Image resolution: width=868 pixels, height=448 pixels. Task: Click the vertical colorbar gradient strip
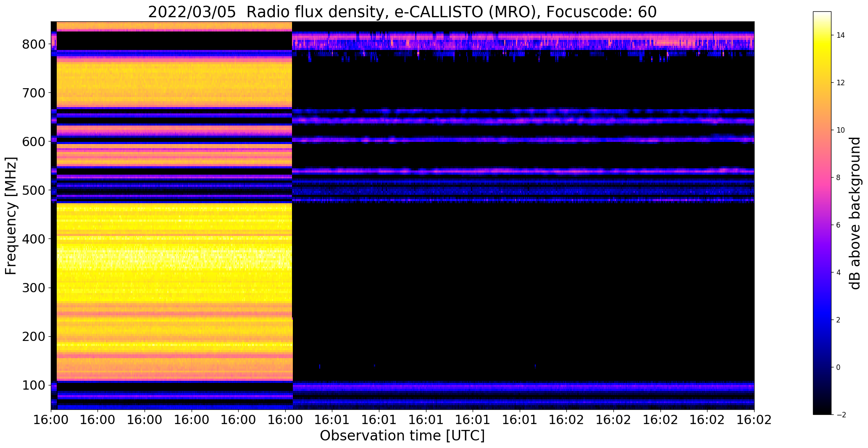[x=822, y=213]
